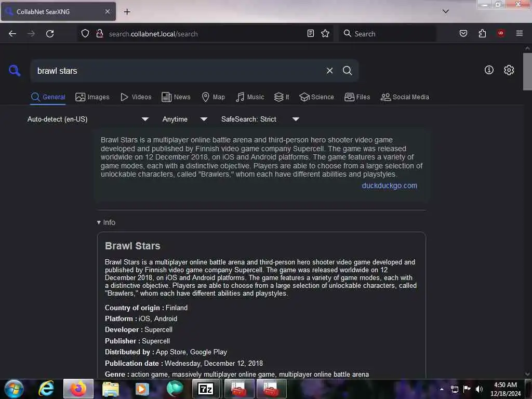The image size is (532, 399).
Task: Click the Brawl Stars infobox heading
Action: [132, 246]
